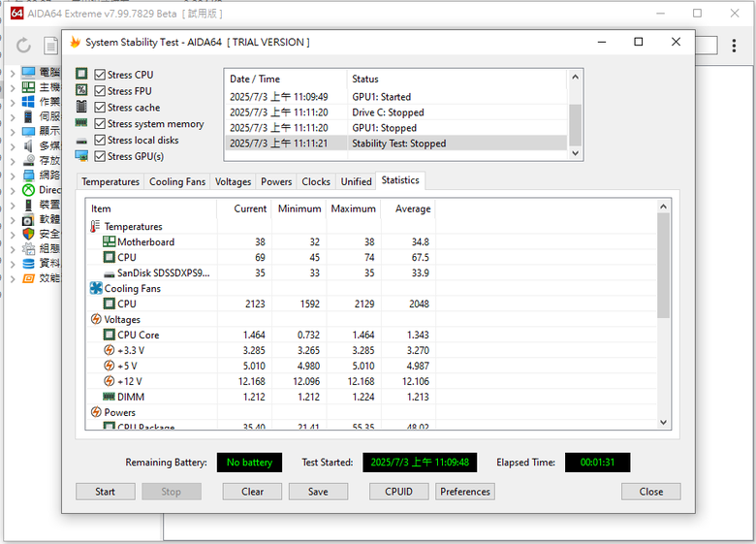Click the Software camera icon in the sidebar

point(28,219)
